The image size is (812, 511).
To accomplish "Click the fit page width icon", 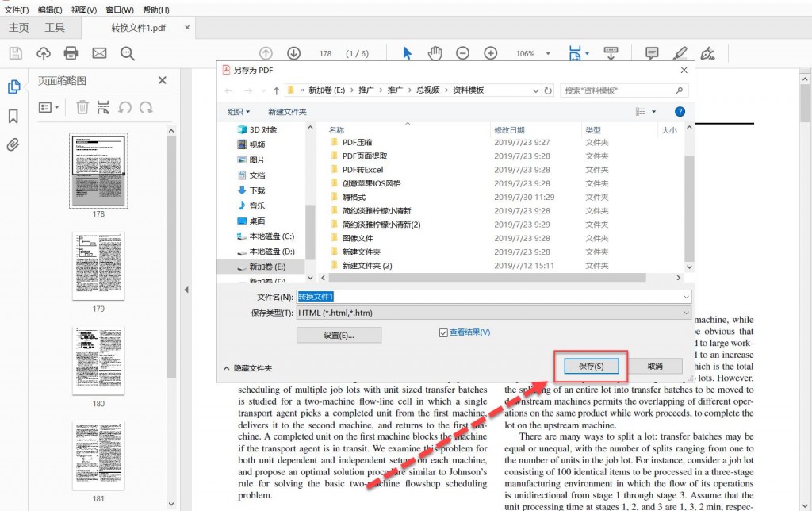I will point(576,53).
